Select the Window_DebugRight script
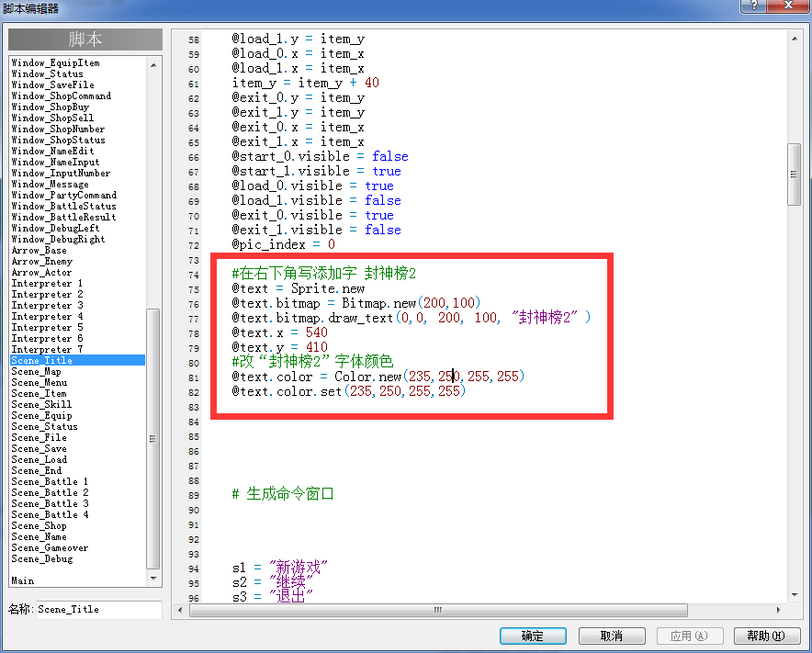Screen dimensions: 812x653 (78, 239)
